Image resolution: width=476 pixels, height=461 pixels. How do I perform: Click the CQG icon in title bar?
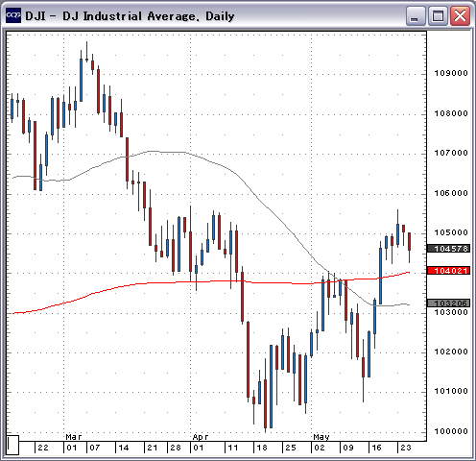coord(13,15)
